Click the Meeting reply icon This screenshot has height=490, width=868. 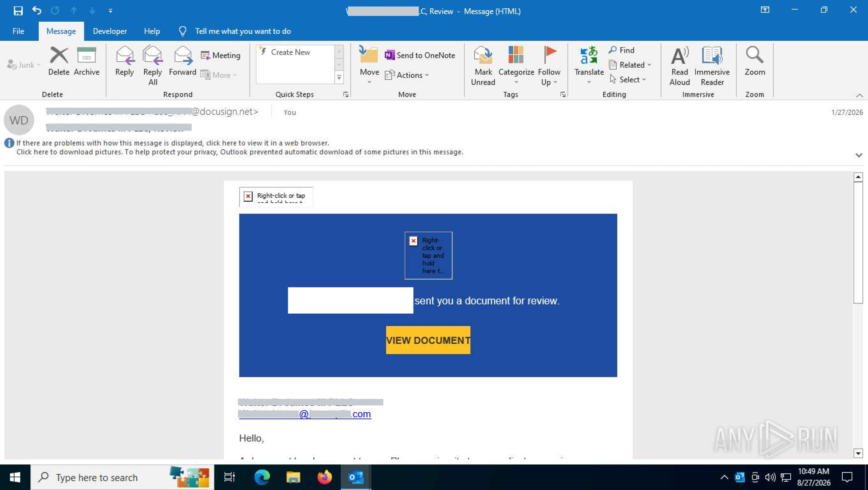coord(221,55)
